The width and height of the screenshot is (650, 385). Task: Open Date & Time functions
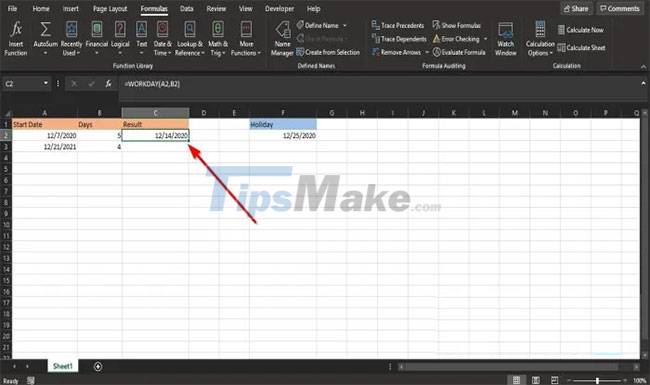pyautogui.click(x=162, y=39)
